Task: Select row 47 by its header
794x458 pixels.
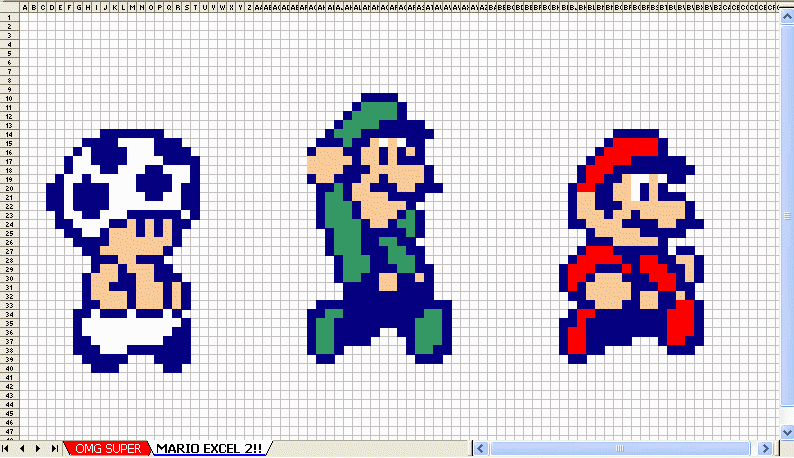Action: tap(10, 432)
